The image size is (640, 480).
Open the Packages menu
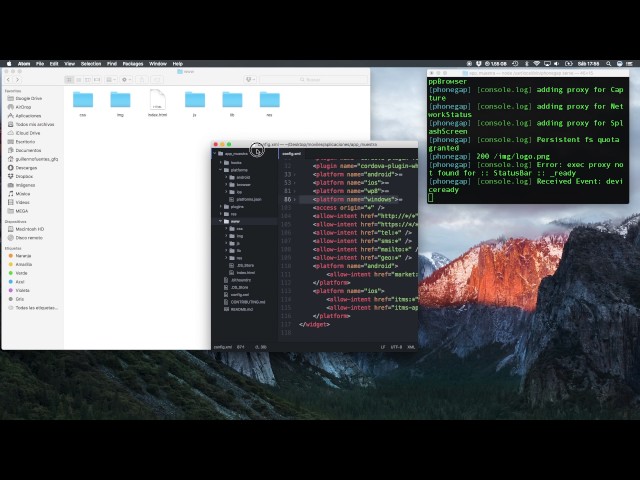point(133,64)
